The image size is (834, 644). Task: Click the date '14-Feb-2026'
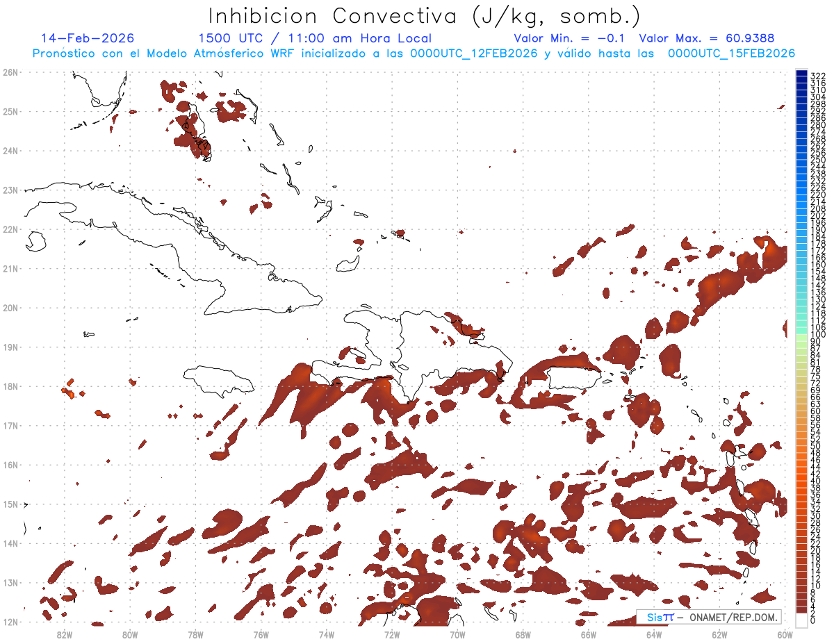click(x=88, y=38)
